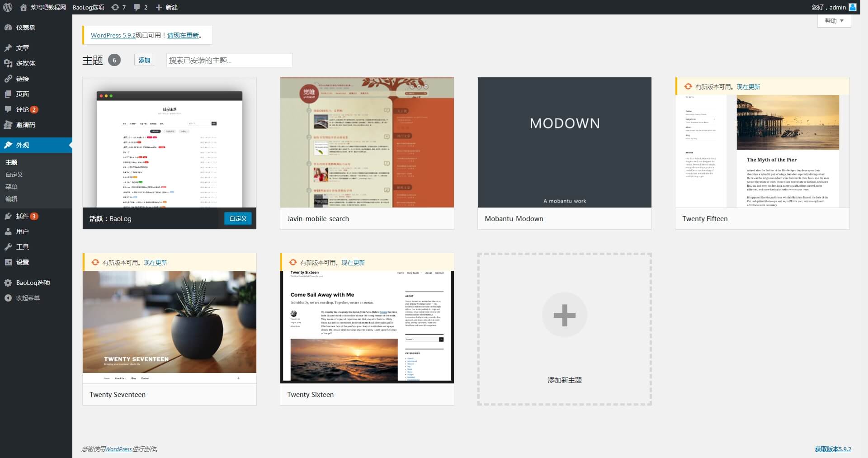Image resolution: width=868 pixels, height=458 pixels.
Task: Open the 新建 menu label
Action: [x=171, y=7]
